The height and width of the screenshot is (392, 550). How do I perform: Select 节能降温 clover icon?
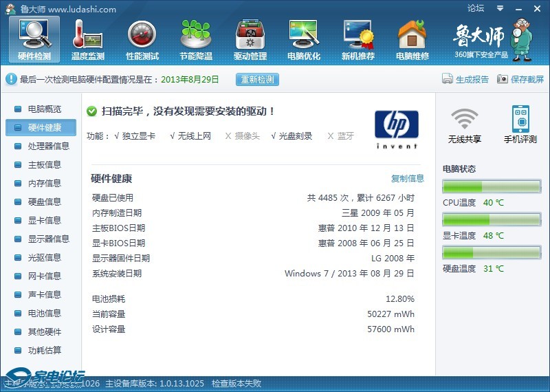196,36
